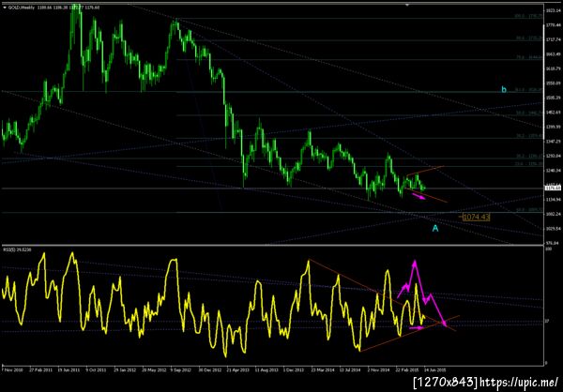Screen dimensions: 563x392
Task: Click the '14 Jun 2015' date label
Action: pyautogui.click(x=435, y=369)
